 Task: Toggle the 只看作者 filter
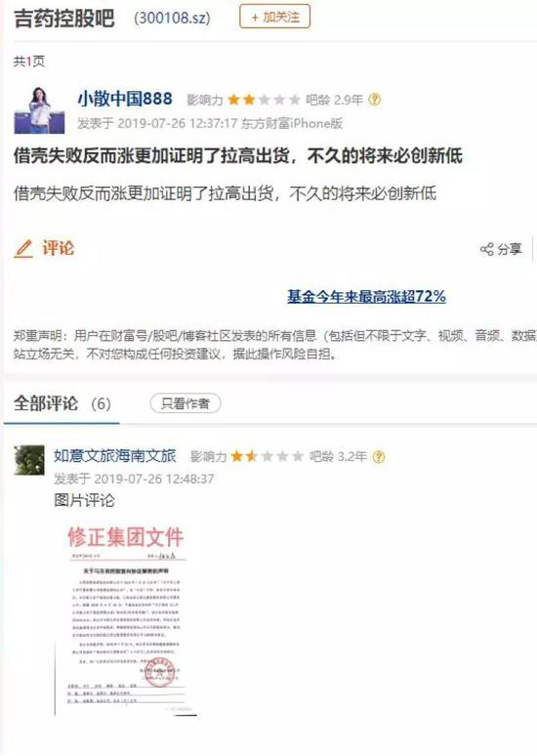coord(186,403)
